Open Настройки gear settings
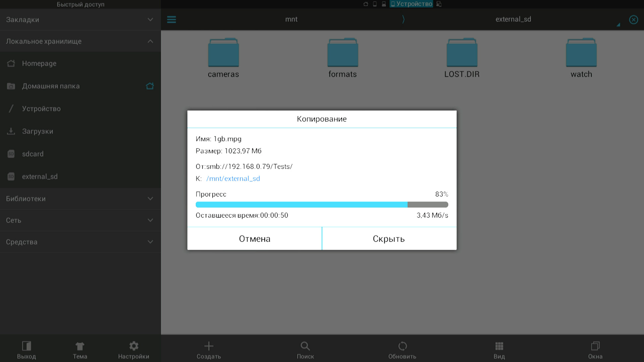 click(x=133, y=346)
